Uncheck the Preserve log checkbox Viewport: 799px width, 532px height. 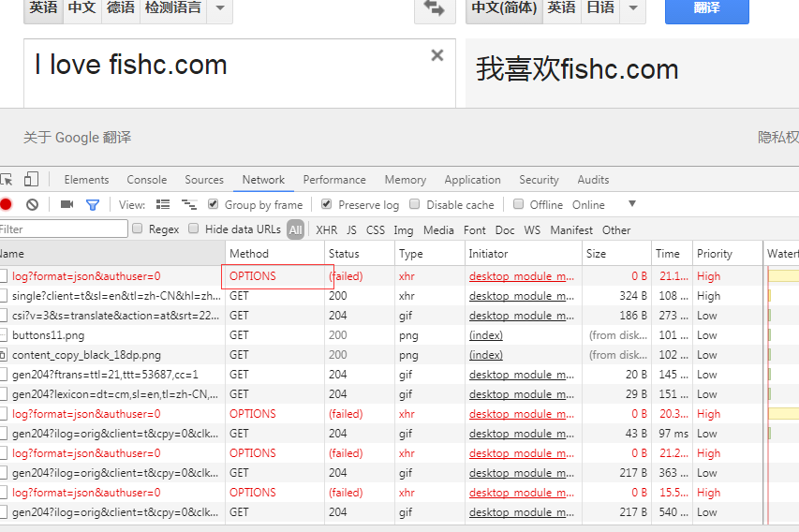(327, 204)
